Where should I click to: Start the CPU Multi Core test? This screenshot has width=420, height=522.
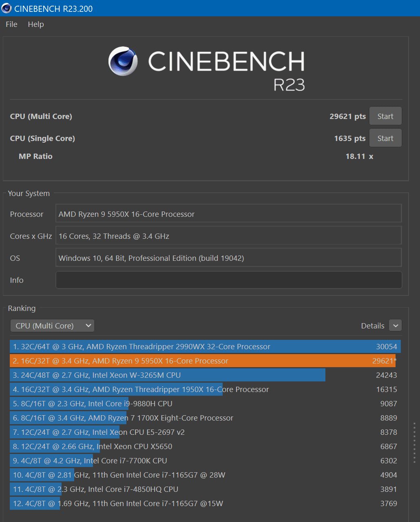click(385, 117)
